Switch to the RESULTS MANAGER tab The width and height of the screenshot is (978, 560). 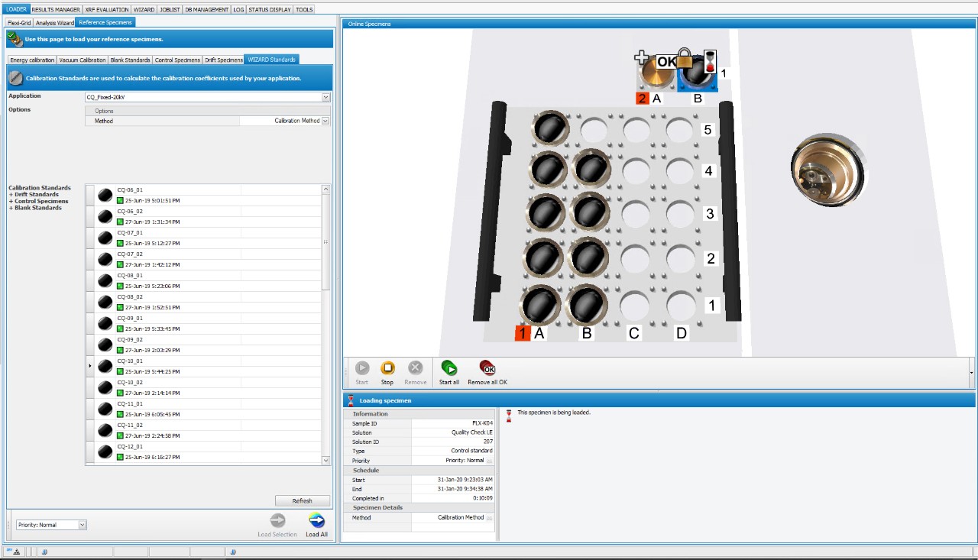(x=56, y=10)
